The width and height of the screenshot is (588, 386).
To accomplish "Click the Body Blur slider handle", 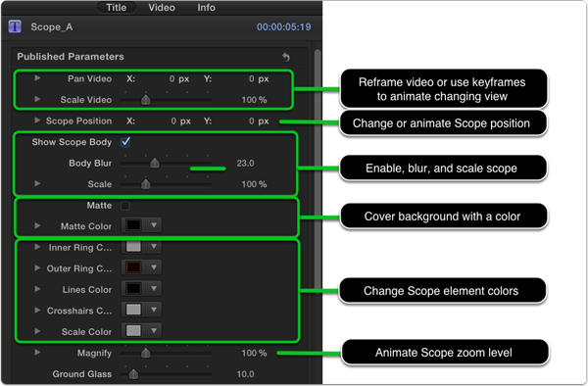I will pos(155,163).
